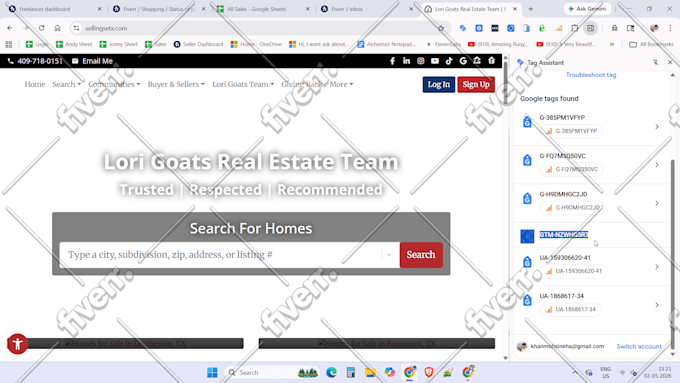Open a new browser tab
The width and height of the screenshot is (680, 383).
coord(531,9)
